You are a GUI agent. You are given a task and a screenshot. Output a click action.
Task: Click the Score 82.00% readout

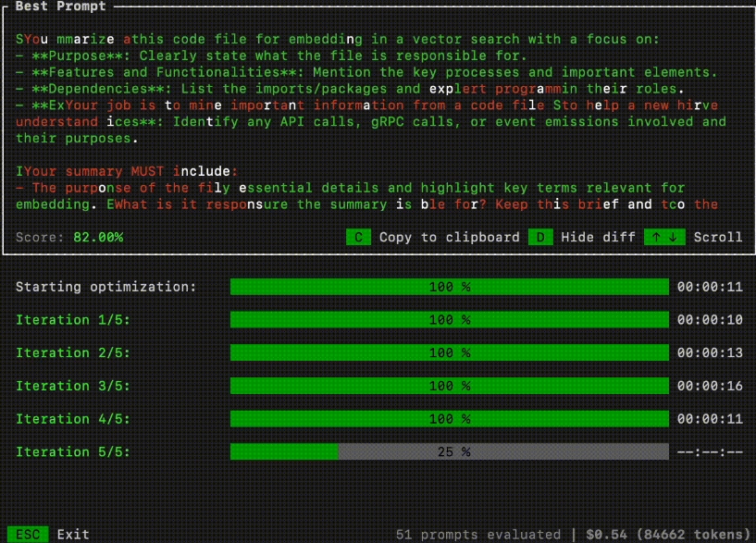[69, 237]
